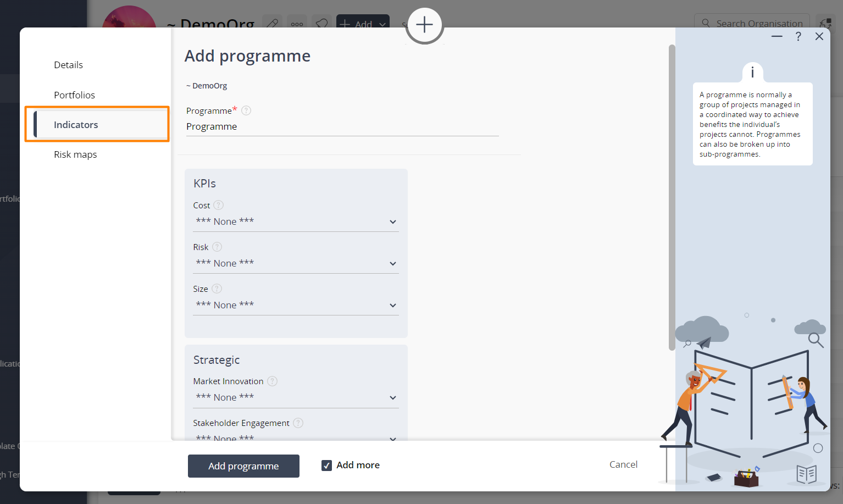Click the help icon next to Programme label
843x504 pixels.
[246, 110]
